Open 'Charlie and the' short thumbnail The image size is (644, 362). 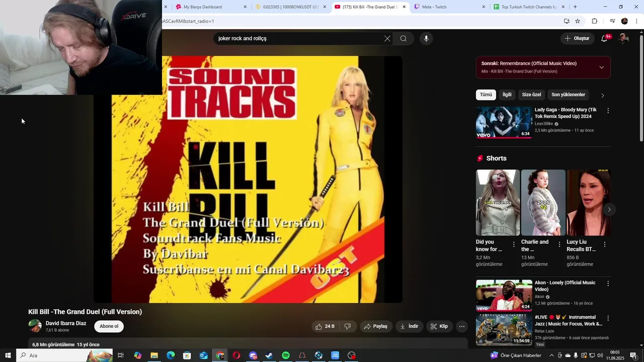(x=543, y=203)
